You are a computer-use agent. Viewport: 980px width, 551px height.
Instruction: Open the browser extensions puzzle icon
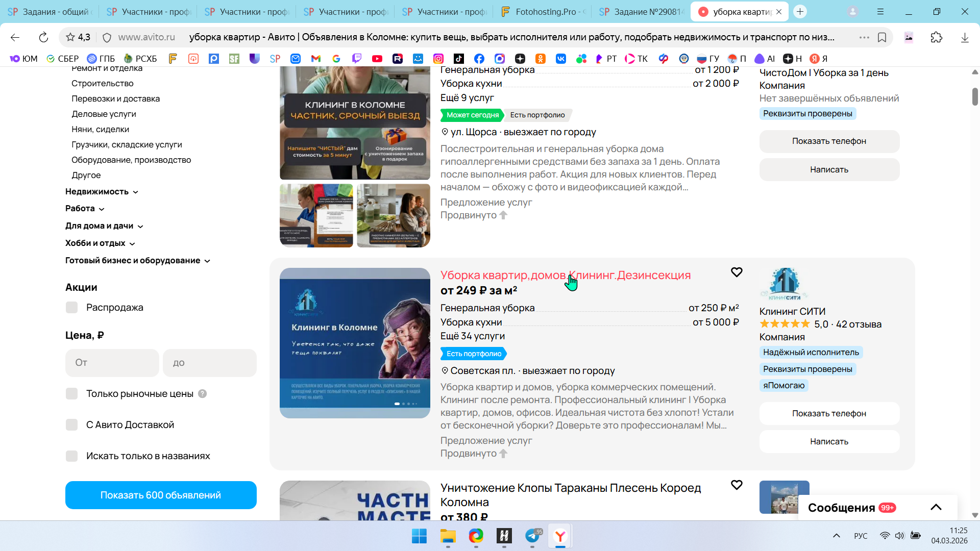pos(936,37)
